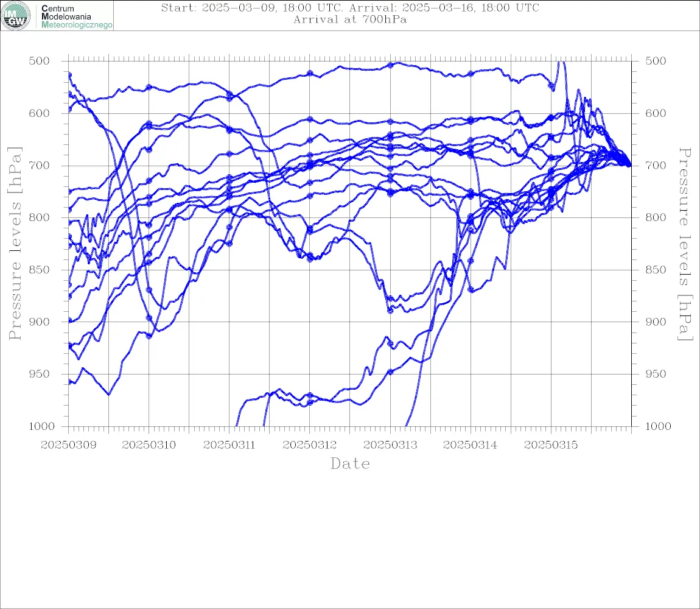The image size is (700, 609).
Task: Click the Start and Arrival time title line
Action: (x=350, y=7)
